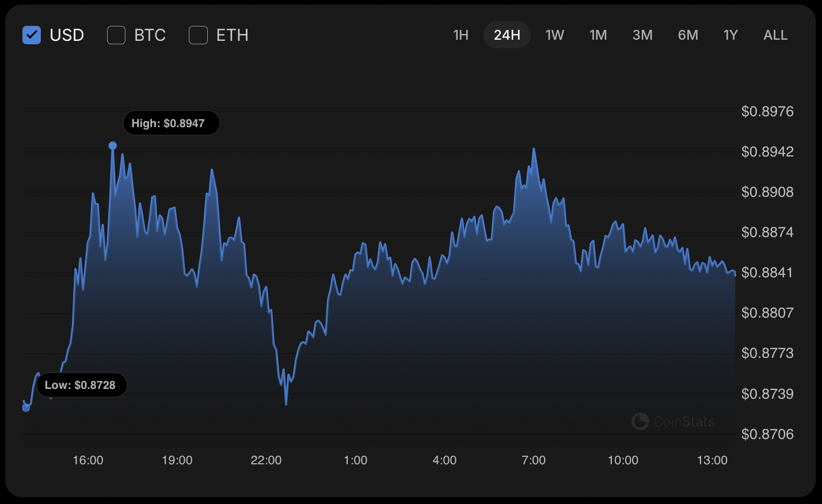822x504 pixels.
Task: Click the $0.8773 price axis label
Action: pos(767,353)
